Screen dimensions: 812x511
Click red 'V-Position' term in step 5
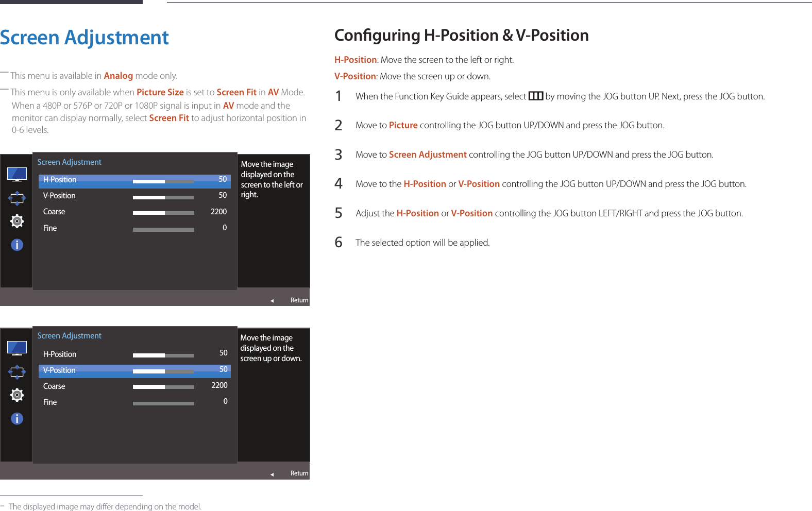click(x=472, y=213)
